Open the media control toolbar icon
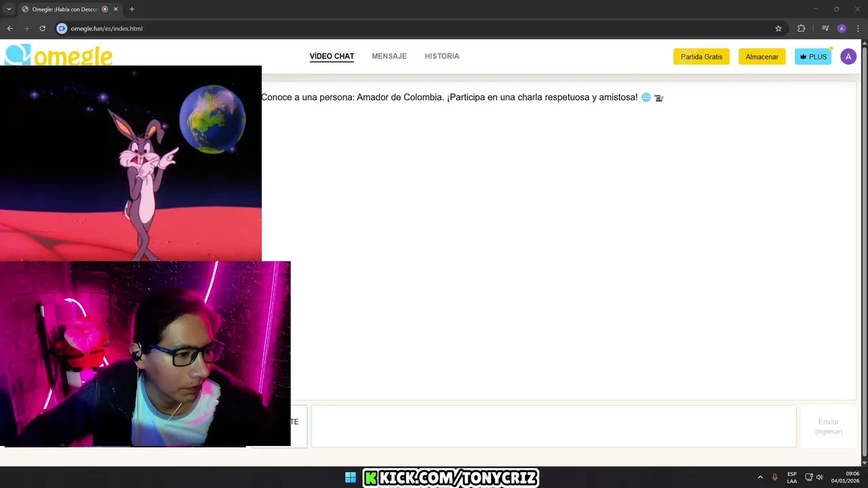868x488 pixels. 825,28
